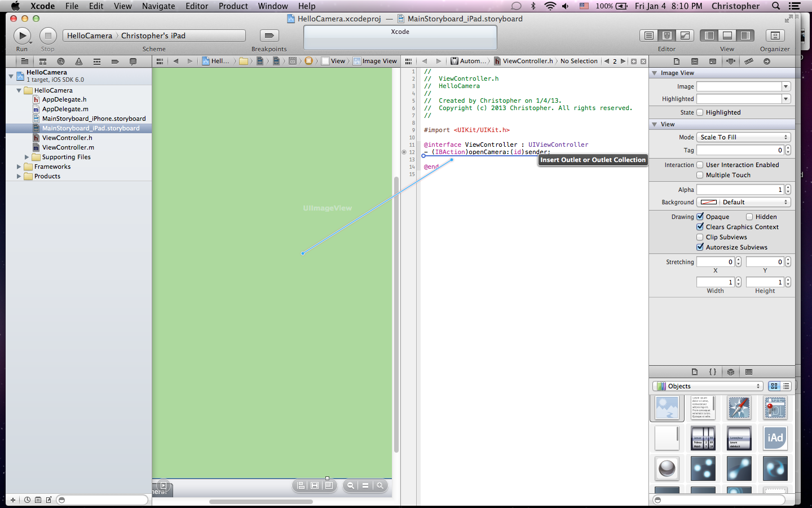
Task: Switch to the Standard editor
Action: 649,36
